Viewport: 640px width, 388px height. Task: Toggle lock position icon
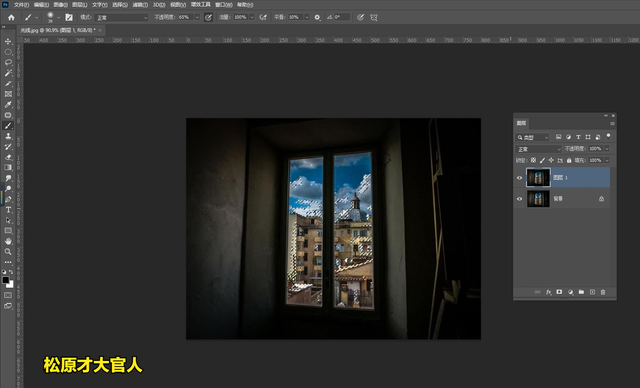pos(551,160)
